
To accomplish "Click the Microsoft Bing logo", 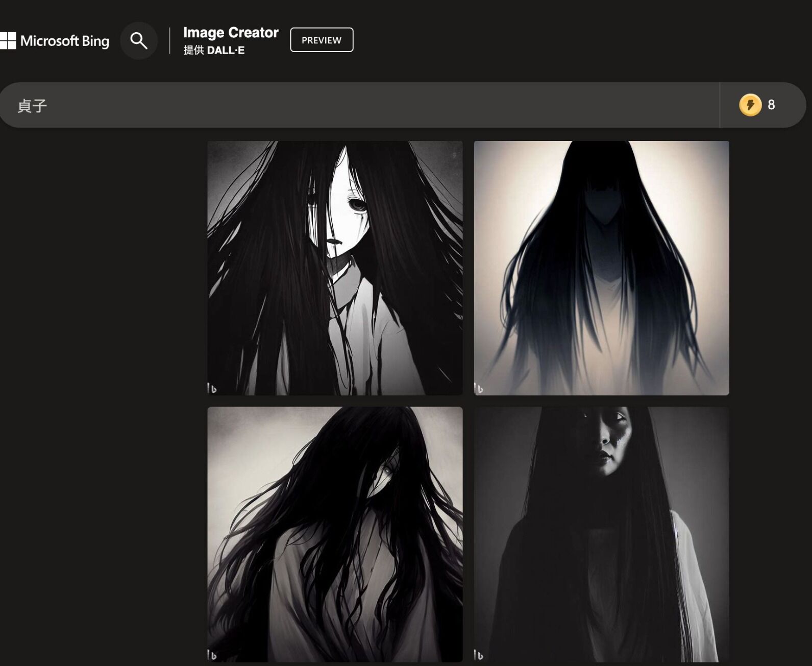I will point(54,41).
